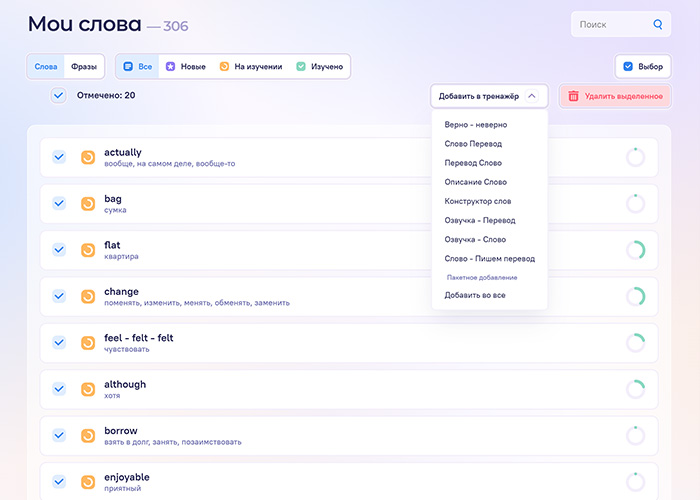Select Добавить во все option
This screenshot has height=500, width=700.
click(475, 295)
